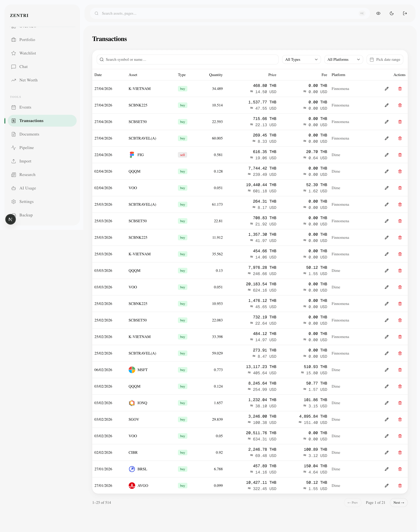The image size is (420, 532).
Task: Click the Date column header
Action: (x=98, y=75)
